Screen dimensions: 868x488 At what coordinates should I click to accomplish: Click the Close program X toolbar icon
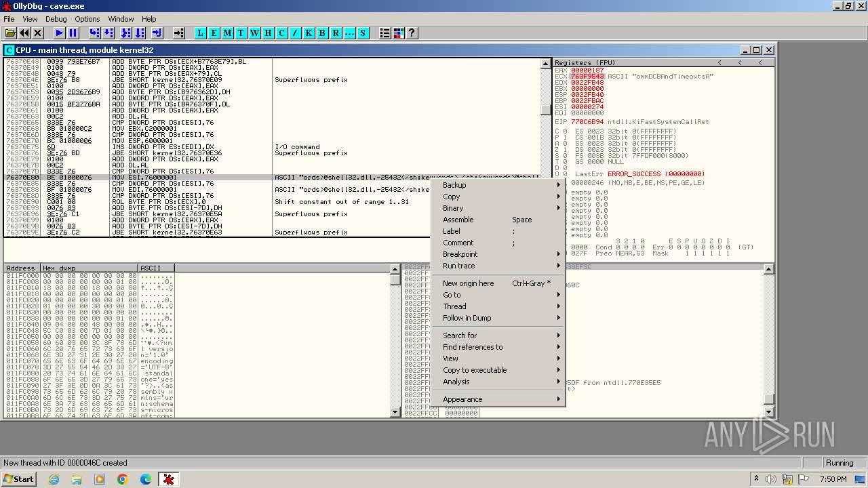(x=38, y=33)
